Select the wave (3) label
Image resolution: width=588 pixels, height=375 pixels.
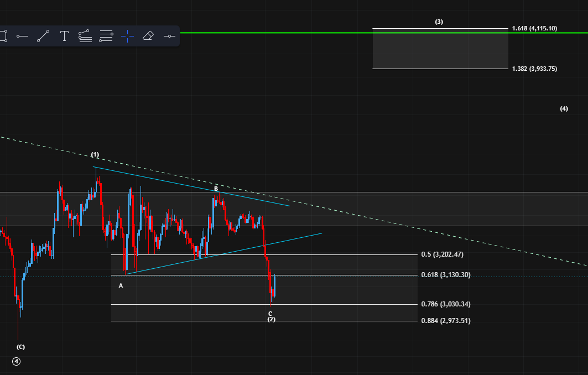(x=439, y=22)
